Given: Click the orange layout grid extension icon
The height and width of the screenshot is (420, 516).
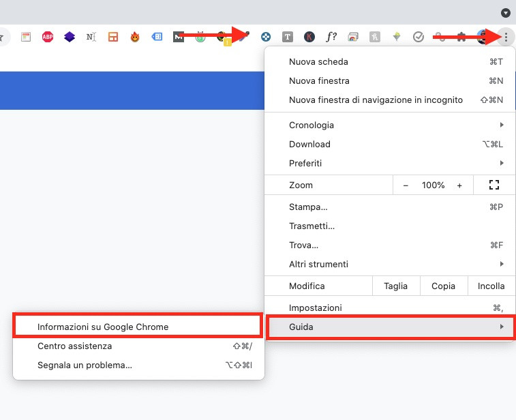Looking at the screenshot, I should [x=113, y=37].
